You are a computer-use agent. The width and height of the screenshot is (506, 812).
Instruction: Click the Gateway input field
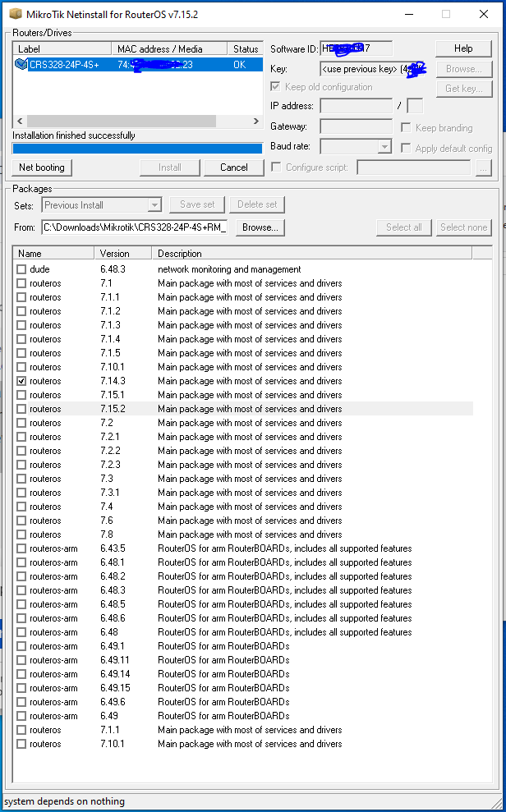[x=356, y=126]
